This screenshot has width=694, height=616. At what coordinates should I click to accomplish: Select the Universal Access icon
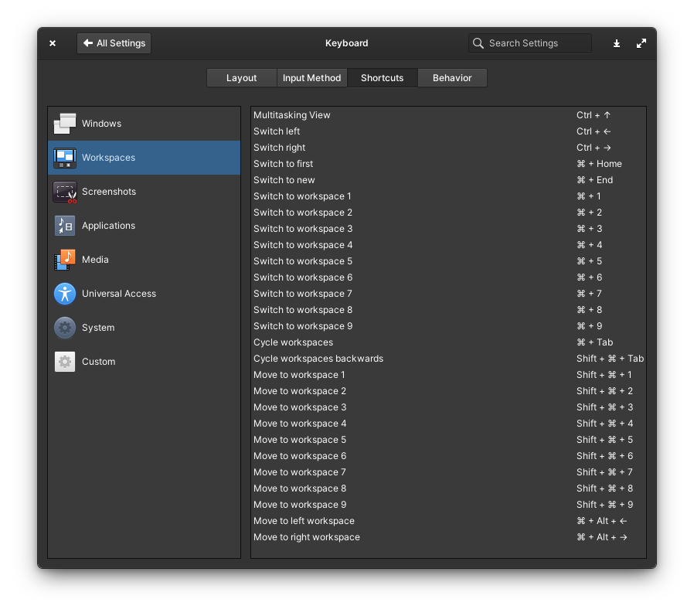click(65, 294)
